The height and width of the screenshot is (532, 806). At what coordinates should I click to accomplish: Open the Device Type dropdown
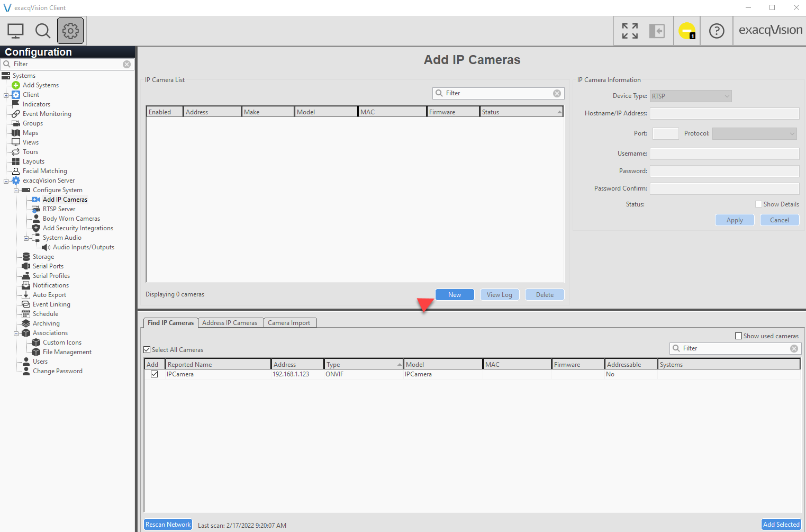(x=691, y=96)
